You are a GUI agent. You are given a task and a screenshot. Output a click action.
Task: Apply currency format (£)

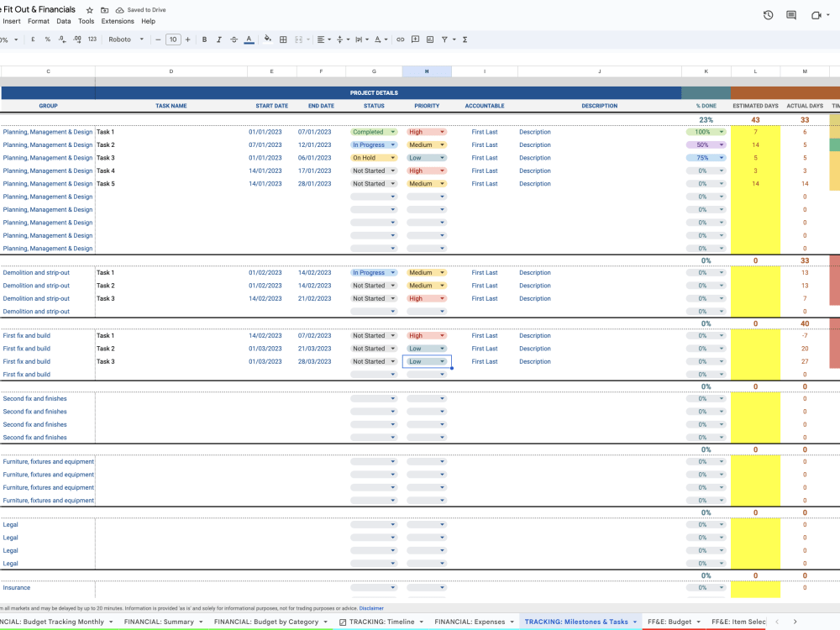pyautogui.click(x=32, y=39)
